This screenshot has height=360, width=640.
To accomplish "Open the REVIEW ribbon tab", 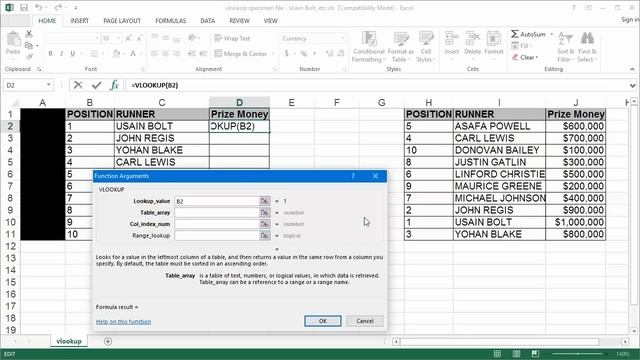I will (x=239, y=21).
